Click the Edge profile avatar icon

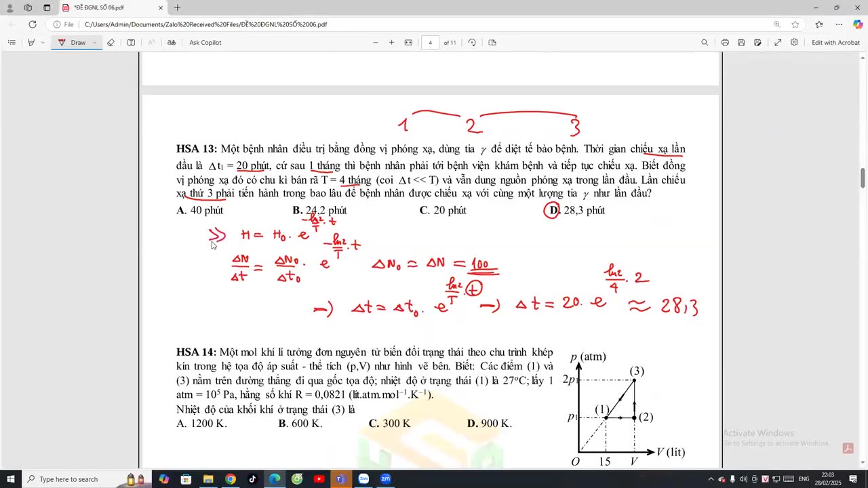point(9,7)
